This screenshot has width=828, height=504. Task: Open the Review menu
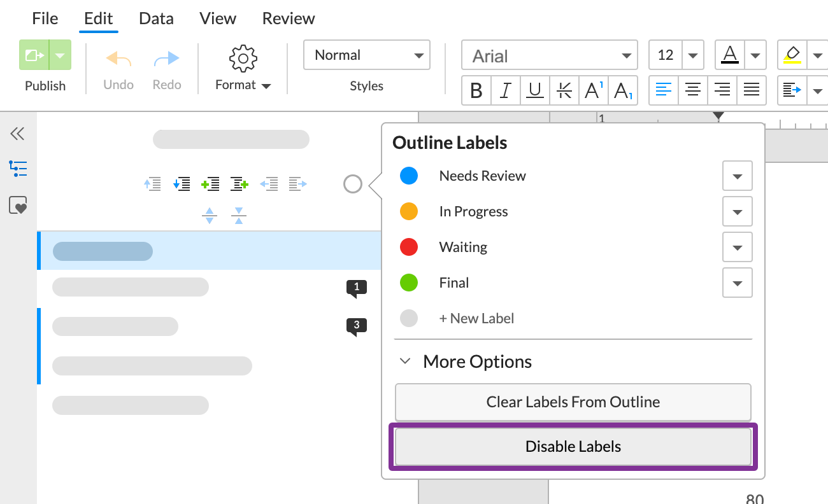point(288,18)
